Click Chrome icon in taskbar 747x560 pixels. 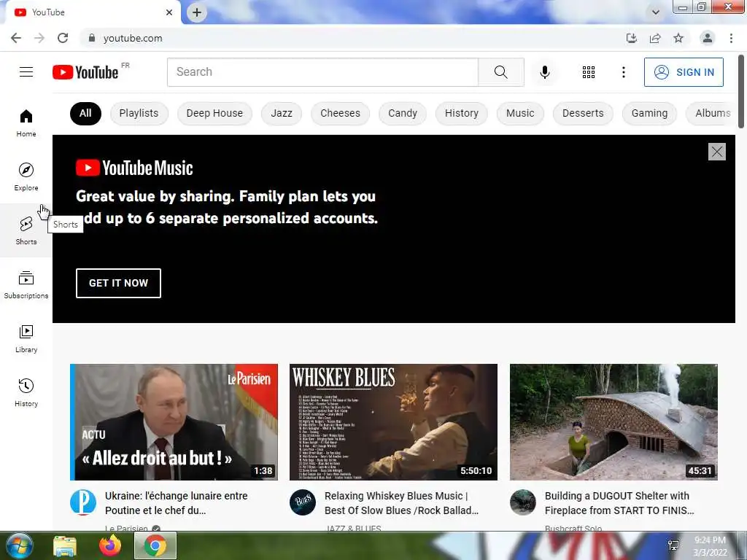[155, 545]
